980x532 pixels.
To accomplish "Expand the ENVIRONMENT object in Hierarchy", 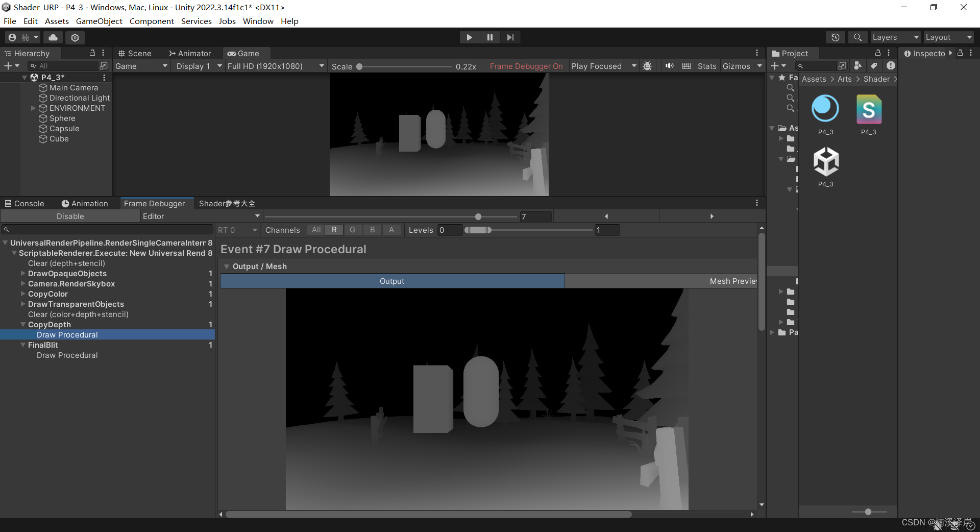I will point(33,108).
